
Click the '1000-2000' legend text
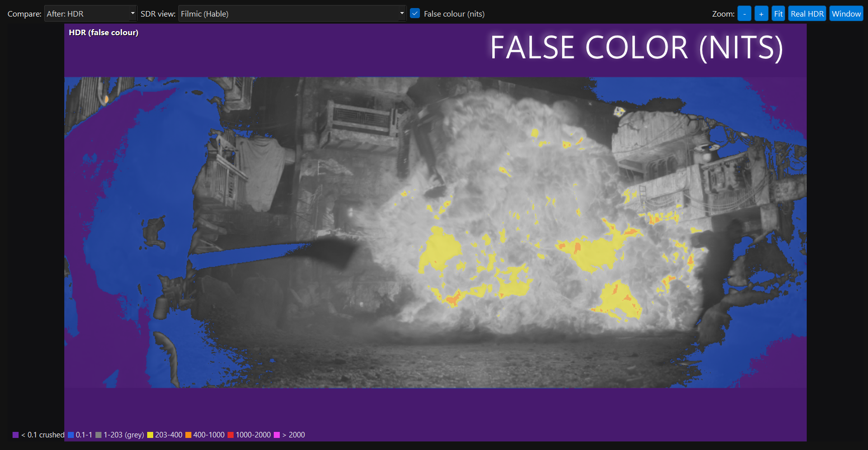(x=253, y=435)
